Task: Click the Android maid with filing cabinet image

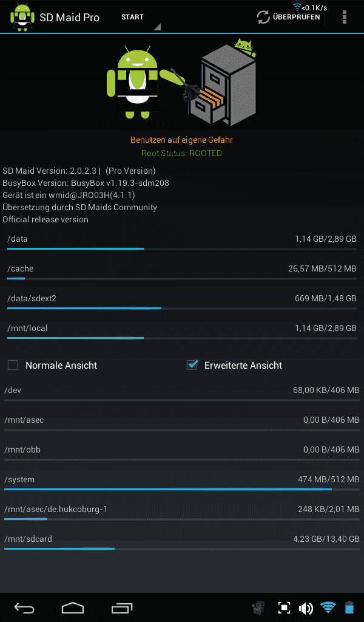Action: 181,83
